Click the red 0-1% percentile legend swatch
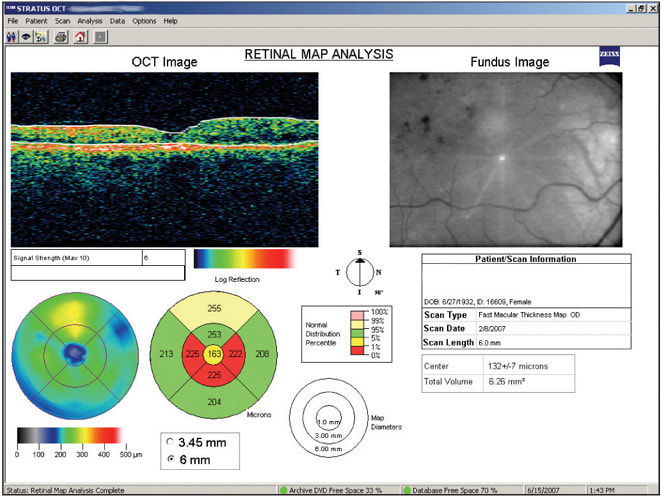Screen dimensions: 662x497 357,350
